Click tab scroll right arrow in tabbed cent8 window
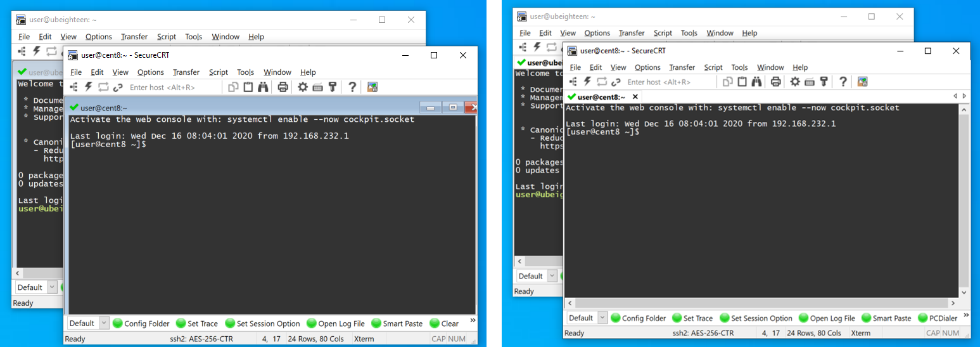Screen dimensions: 980x347 (964, 96)
